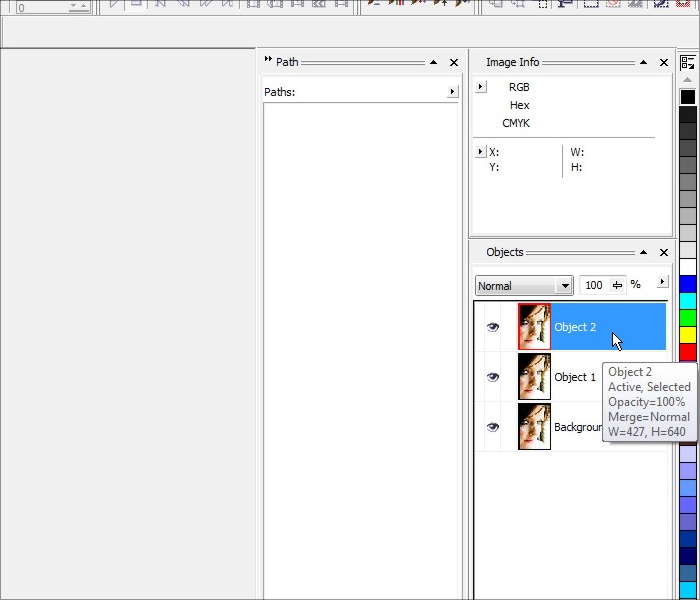Select the Object 1 layer name
This screenshot has width=700, height=600.
click(575, 377)
